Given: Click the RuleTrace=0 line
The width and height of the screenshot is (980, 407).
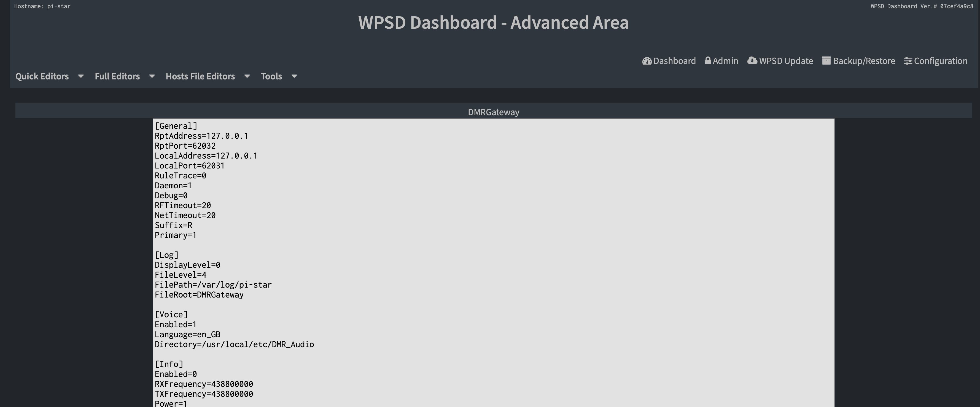Looking at the screenshot, I should (x=180, y=176).
